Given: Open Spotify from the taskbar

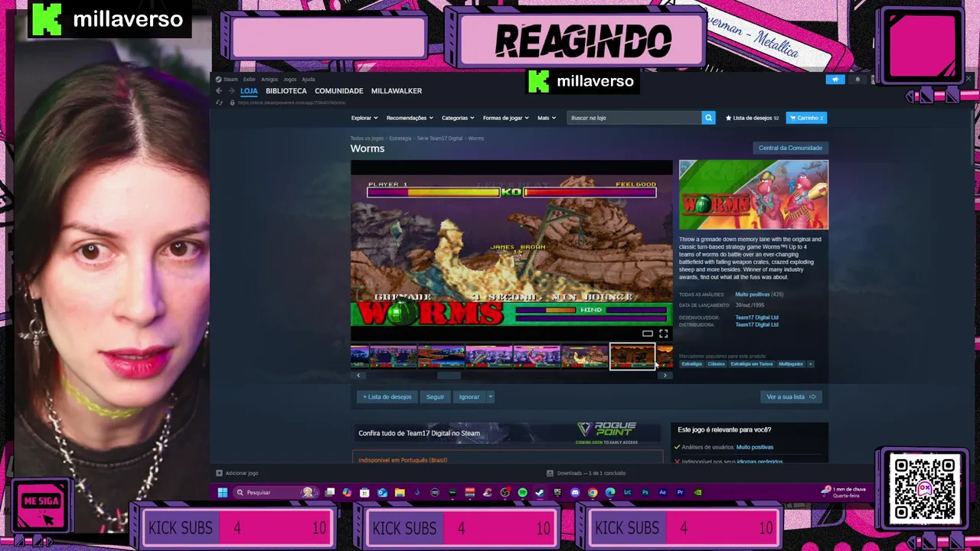Looking at the screenshot, I should (x=522, y=492).
